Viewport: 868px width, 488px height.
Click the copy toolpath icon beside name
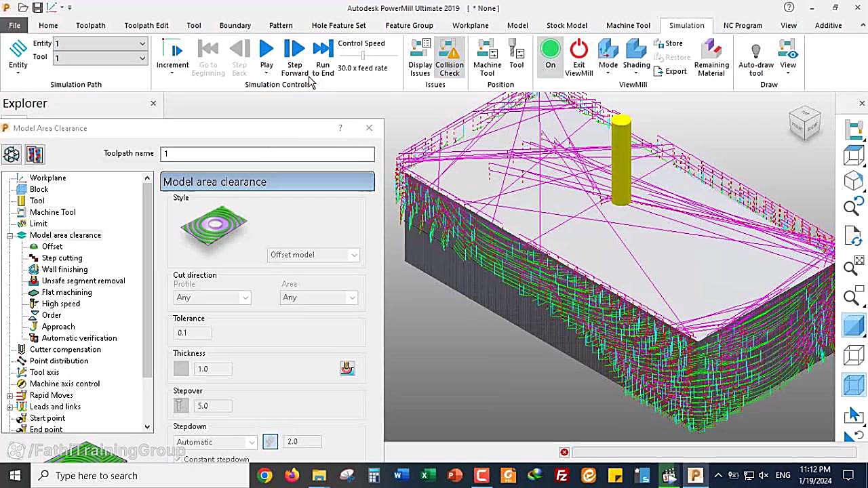[x=35, y=155]
